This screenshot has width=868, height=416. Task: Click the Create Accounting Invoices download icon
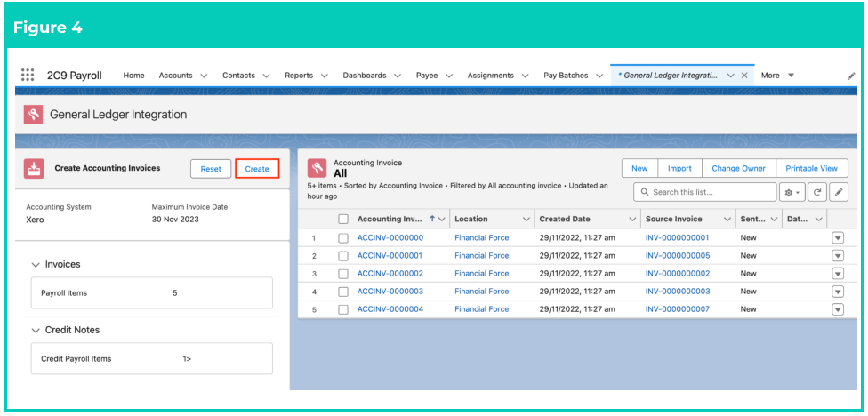33,168
